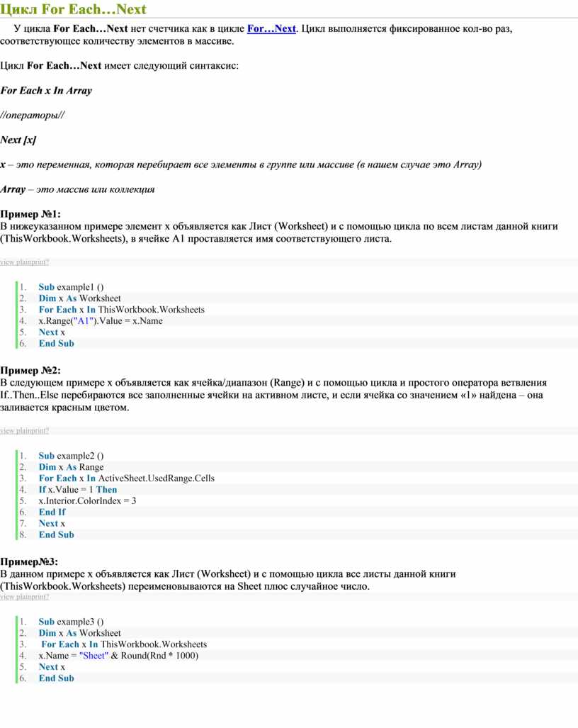578x728 pixels.
Task: Click 'view plain' above the example2 code
Action: point(15,431)
